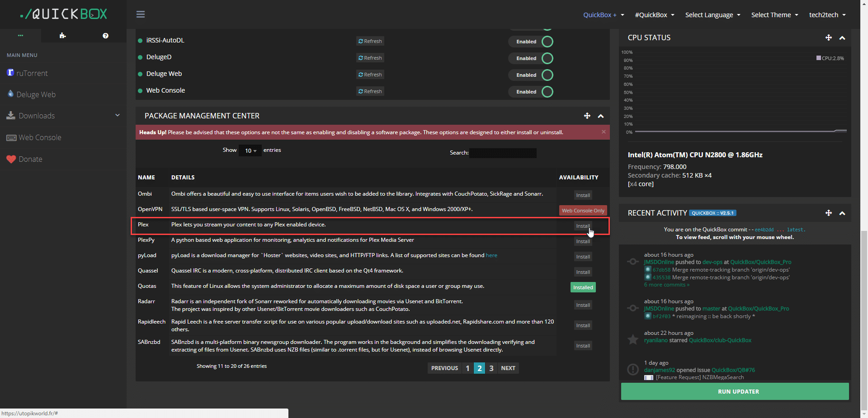
Task: Click the Run Updater button
Action: coord(735,392)
